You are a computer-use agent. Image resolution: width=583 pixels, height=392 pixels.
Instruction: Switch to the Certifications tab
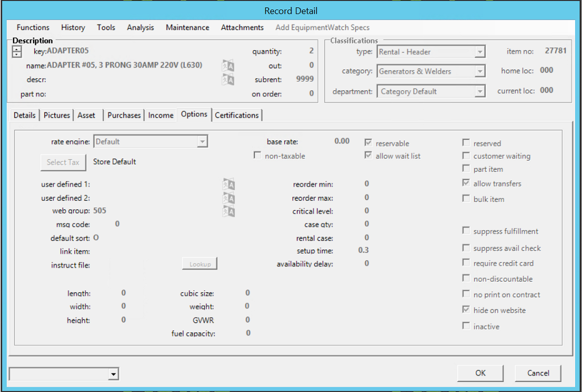[237, 115]
